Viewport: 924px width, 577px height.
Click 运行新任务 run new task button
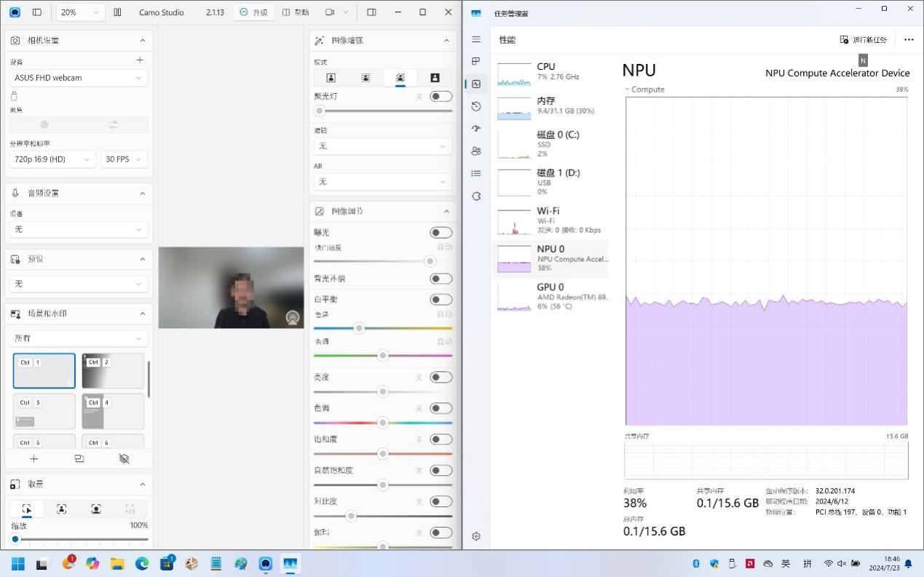pos(864,40)
